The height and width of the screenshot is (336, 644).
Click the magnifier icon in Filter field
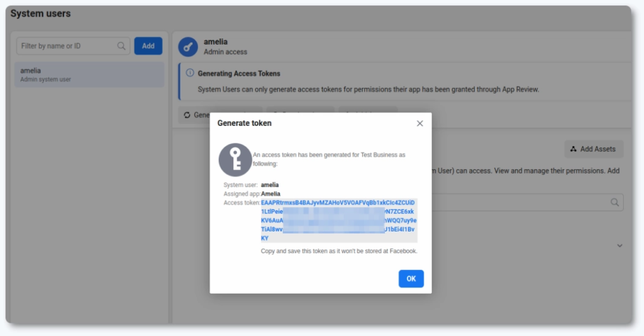tap(121, 46)
